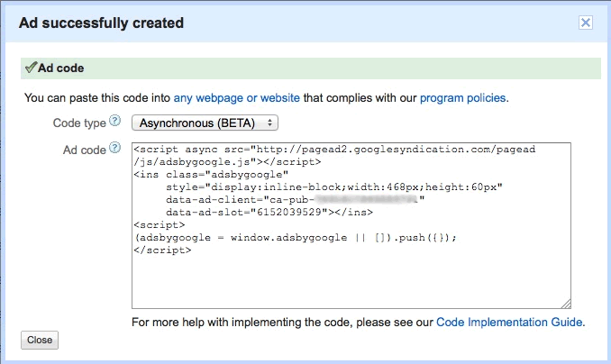The height and width of the screenshot is (364, 611).
Task: Open the Code Implementation Guide link
Action: (509, 322)
